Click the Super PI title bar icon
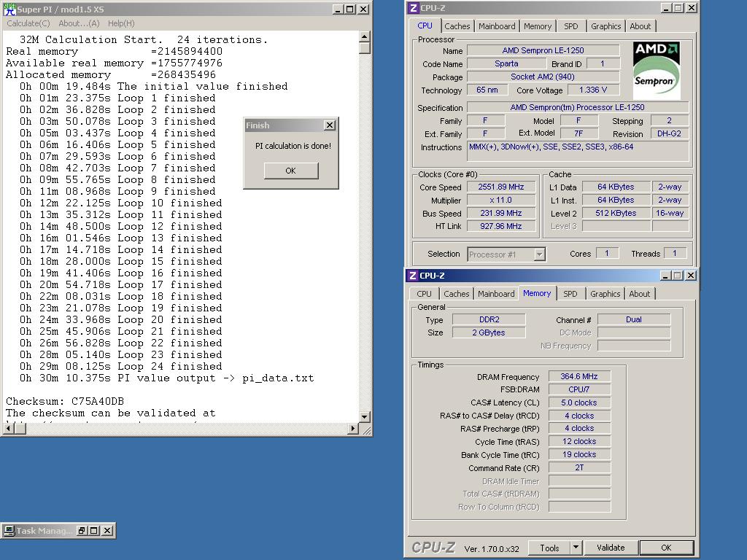 click(9, 9)
